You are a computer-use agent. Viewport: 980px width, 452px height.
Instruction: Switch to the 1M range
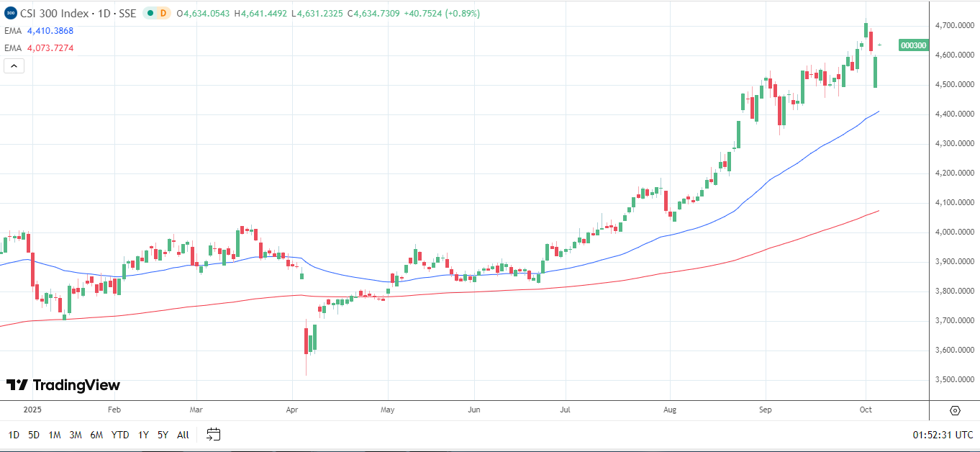coord(55,435)
